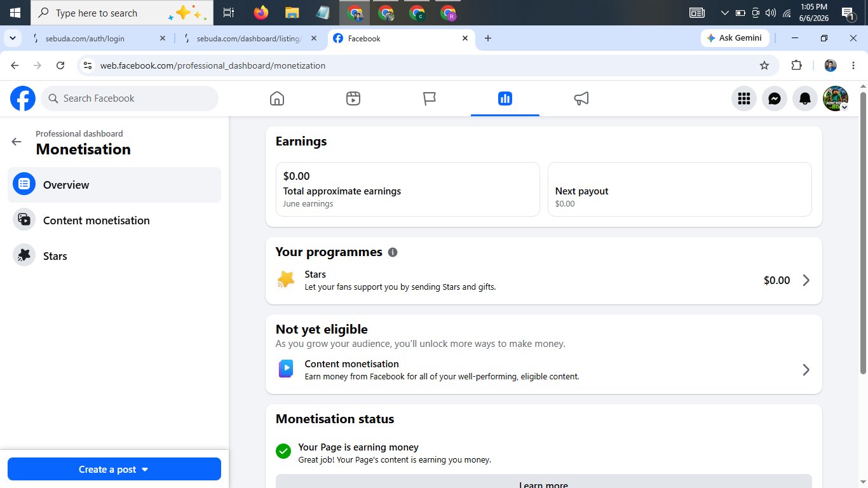Click the Stars programme star icon
Viewport: 868px width, 488px height.
(x=286, y=280)
